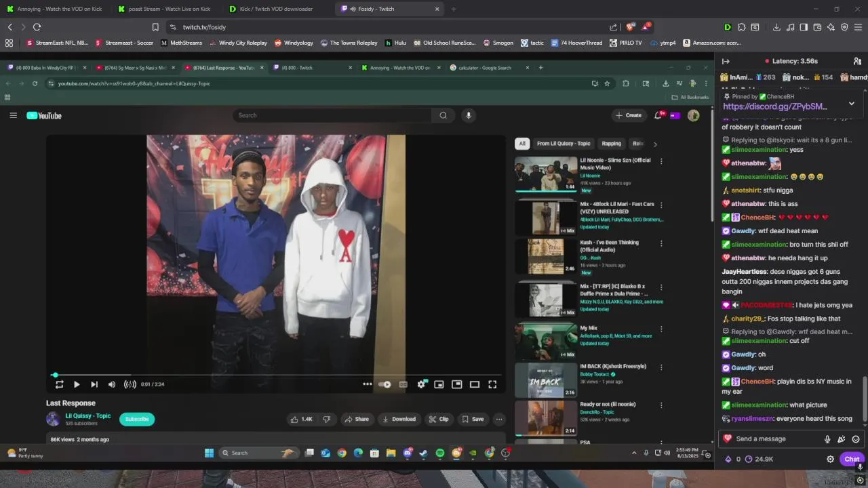Open Twitch chat settings gear
Viewport: 868px width, 488px height.
pos(830,460)
